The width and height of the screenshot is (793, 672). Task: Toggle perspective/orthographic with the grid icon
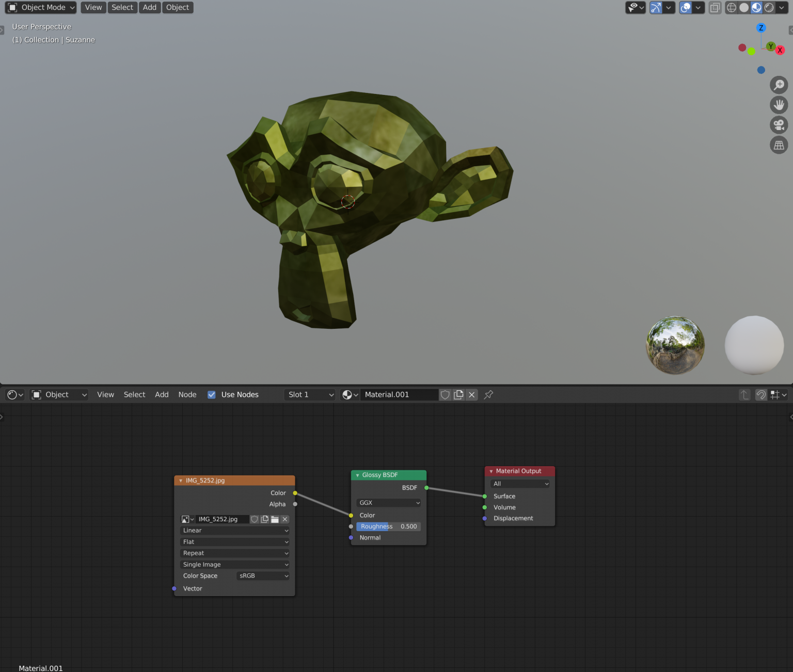click(779, 145)
